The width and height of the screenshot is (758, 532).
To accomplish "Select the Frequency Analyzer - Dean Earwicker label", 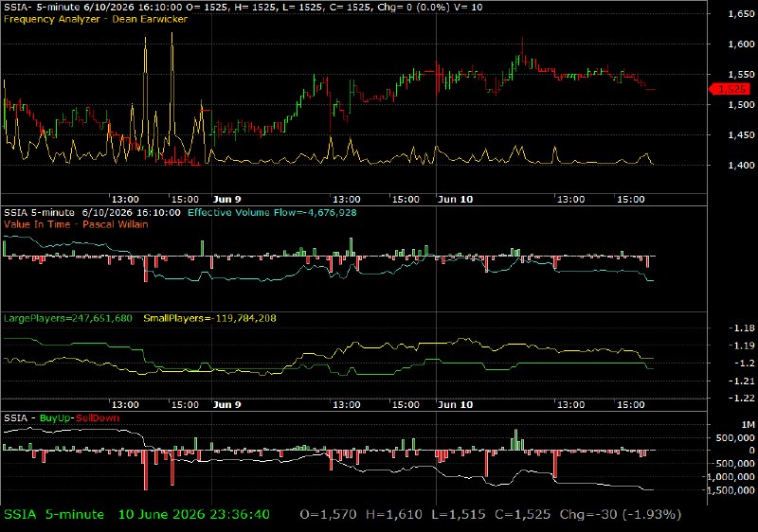I will point(96,19).
